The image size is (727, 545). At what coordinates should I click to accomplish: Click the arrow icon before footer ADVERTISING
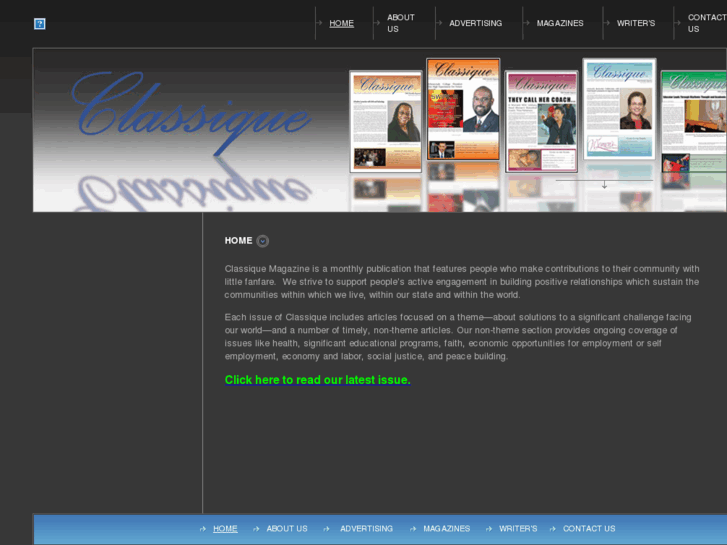coord(326,529)
